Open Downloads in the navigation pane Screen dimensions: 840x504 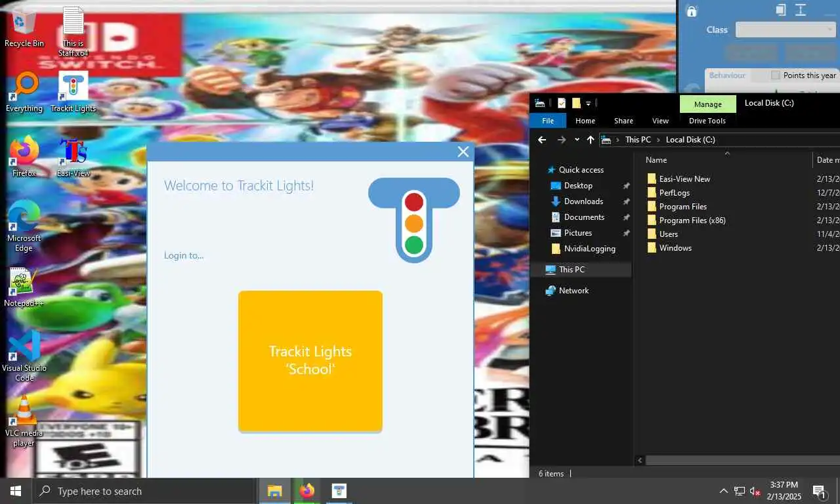pos(583,201)
